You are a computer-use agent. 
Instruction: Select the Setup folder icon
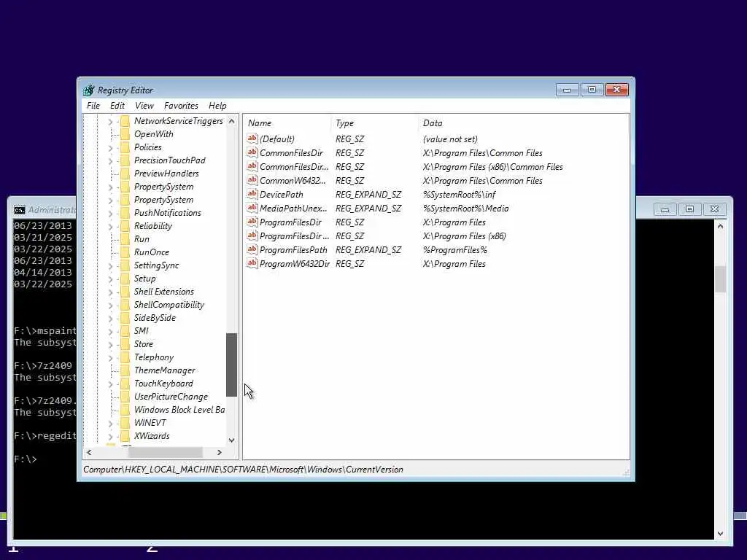[x=125, y=279]
